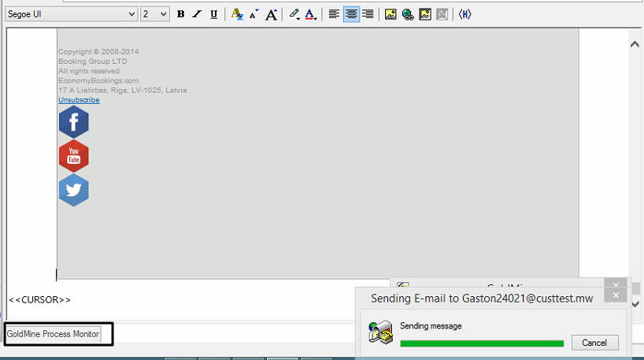Click the increase font size icon
Screen dimensions: 644x360
click(272, 14)
